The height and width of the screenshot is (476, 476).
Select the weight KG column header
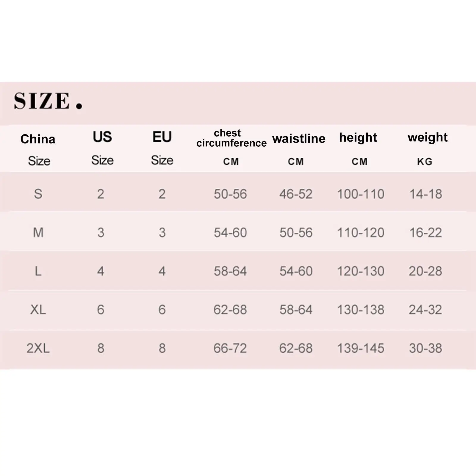tap(428, 148)
